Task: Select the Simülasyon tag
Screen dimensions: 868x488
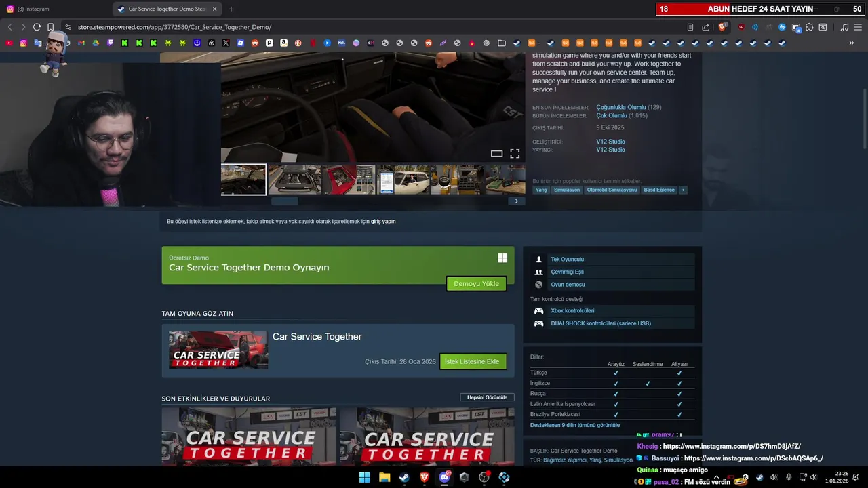Action: tap(567, 190)
